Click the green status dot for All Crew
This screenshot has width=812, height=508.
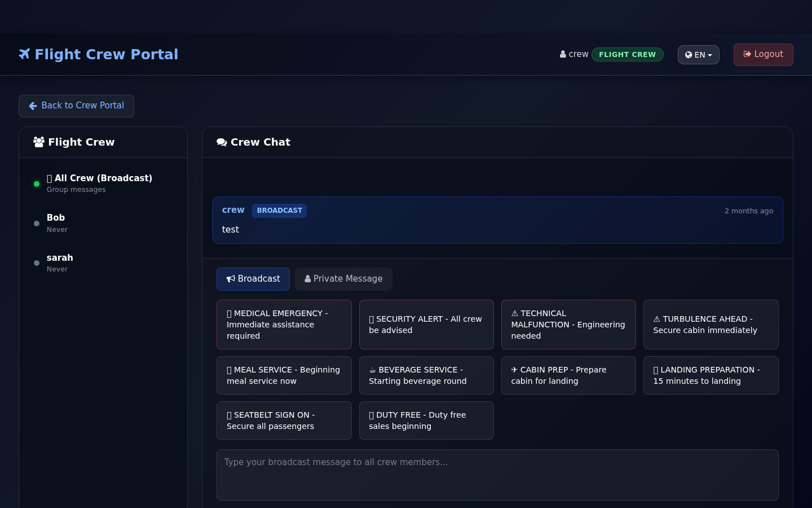[37, 184]
